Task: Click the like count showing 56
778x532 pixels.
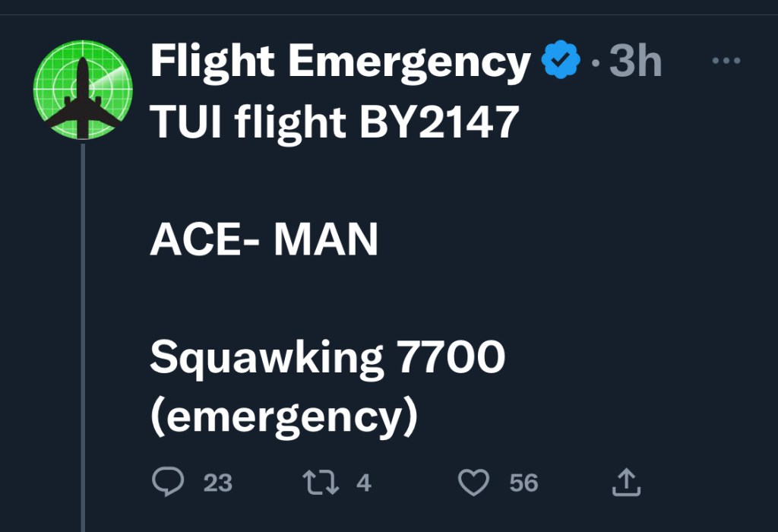Action: tap(523, 483)
